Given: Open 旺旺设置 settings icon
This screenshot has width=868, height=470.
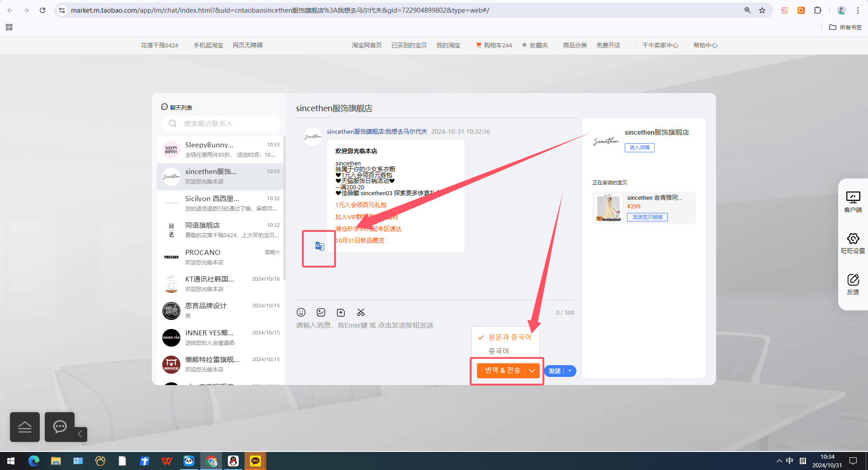Looking at the screenshot, I should point(853,243).
